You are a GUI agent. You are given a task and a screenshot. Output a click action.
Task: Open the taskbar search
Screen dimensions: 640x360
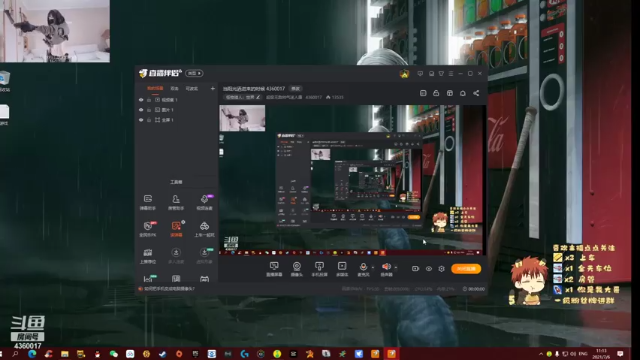[16, 354]
